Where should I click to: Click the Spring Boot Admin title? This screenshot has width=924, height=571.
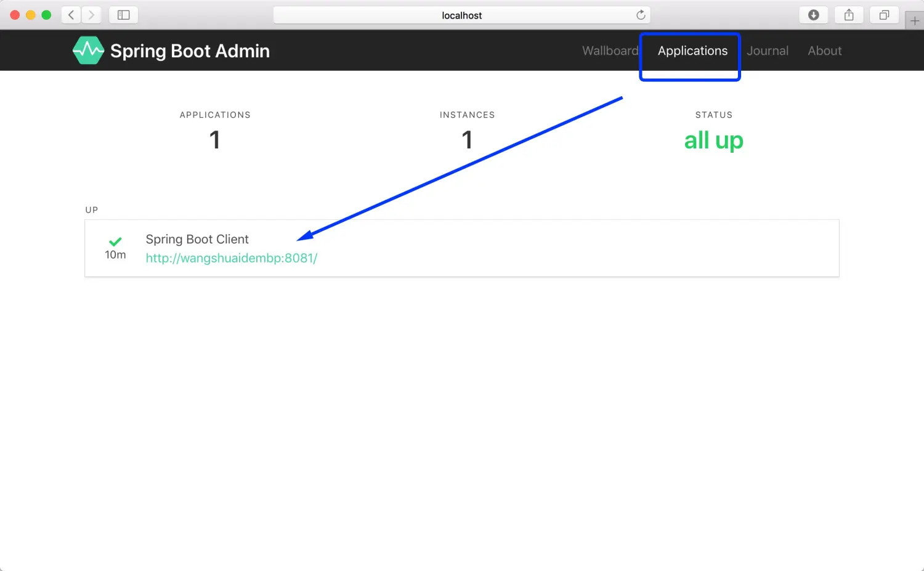(190, 51)
